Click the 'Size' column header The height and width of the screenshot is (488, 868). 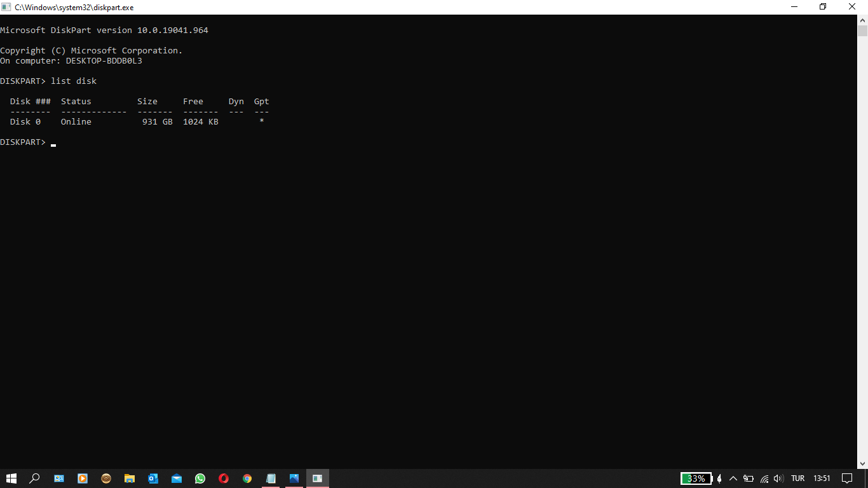(x=147, y=102)
